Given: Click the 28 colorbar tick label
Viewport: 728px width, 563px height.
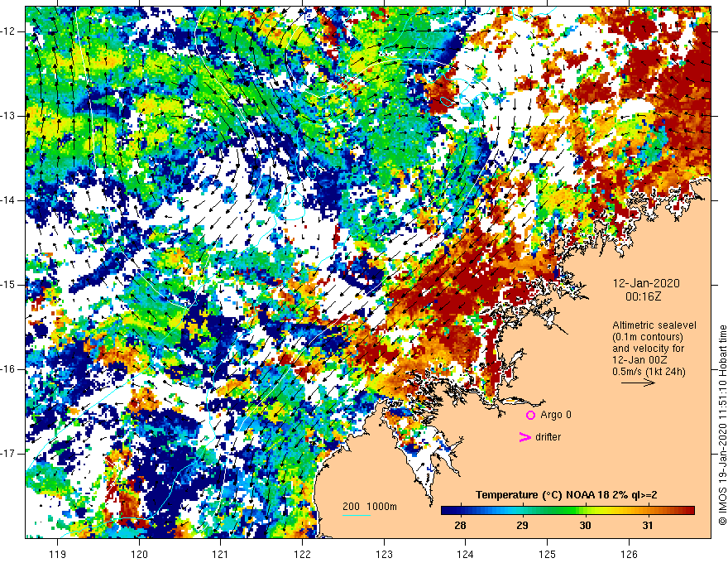Looking at the screenshot, I should click(460, 526).
